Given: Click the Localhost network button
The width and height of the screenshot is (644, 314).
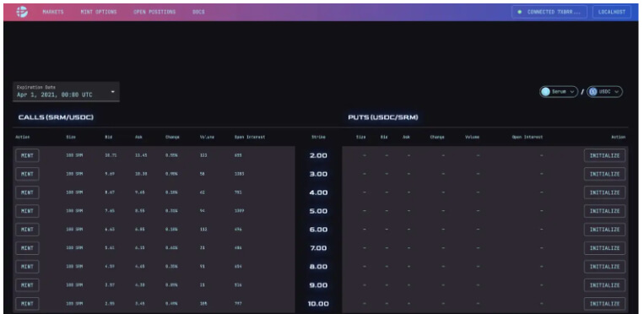Looking at the screenshot, I should tap(612, 12).
